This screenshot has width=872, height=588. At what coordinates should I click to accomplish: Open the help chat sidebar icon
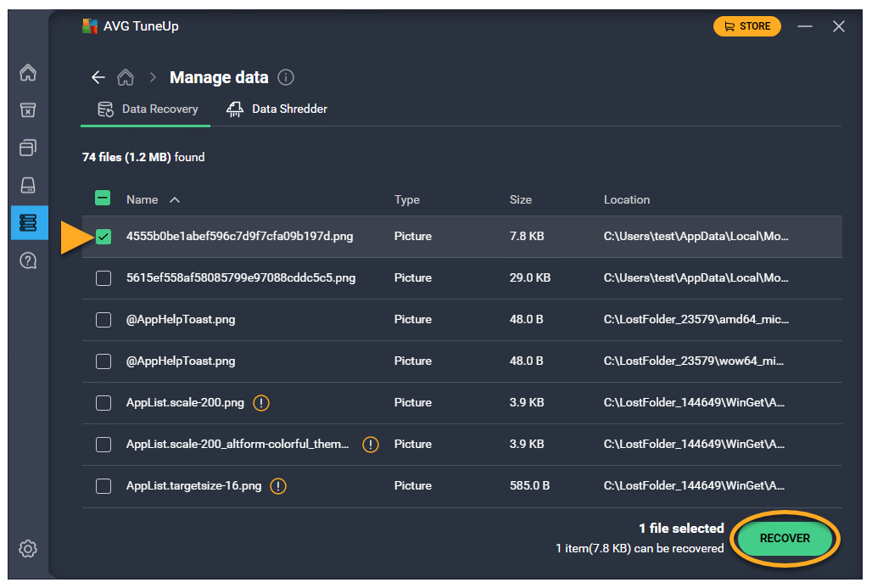click(28, 260)
